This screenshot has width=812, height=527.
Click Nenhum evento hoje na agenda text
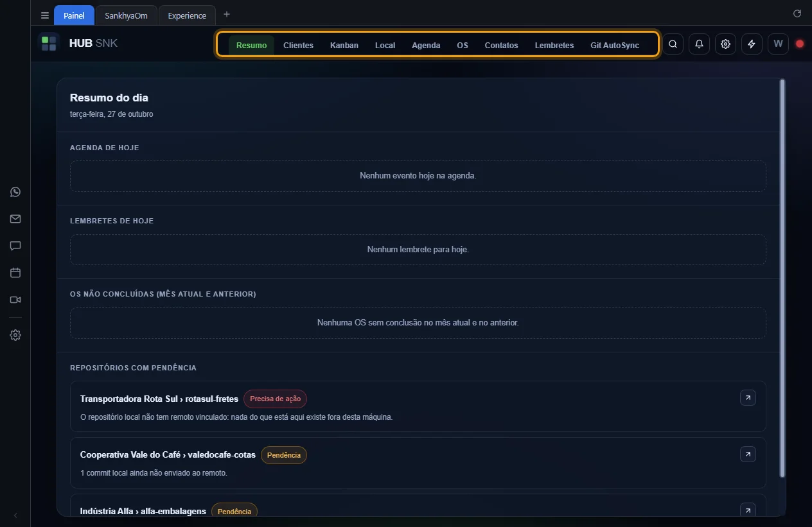(x=418, y=175)
